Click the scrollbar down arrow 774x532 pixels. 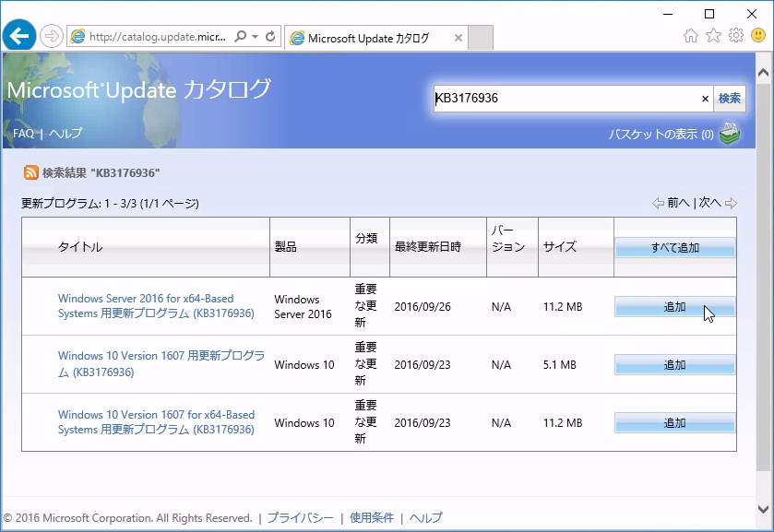763,509
